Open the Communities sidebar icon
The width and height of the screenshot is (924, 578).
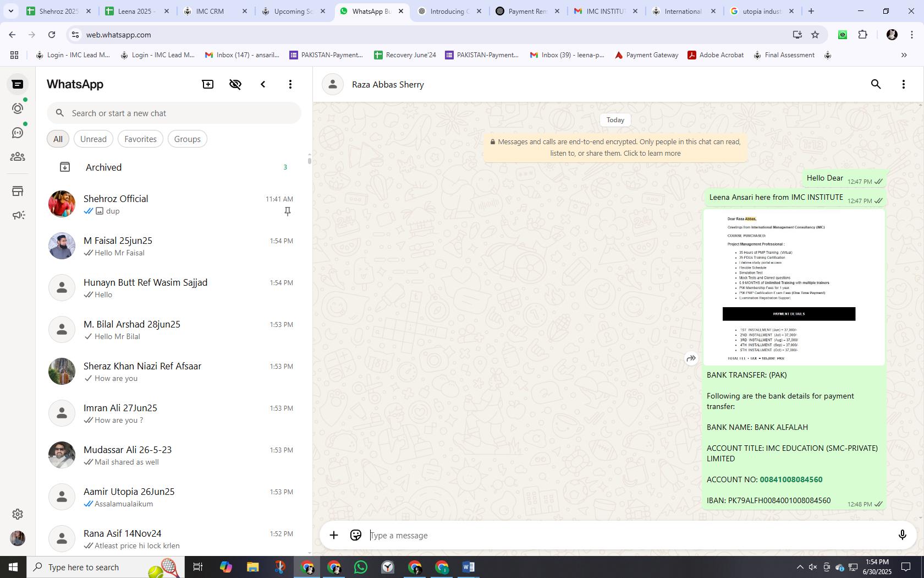point(18,157)
